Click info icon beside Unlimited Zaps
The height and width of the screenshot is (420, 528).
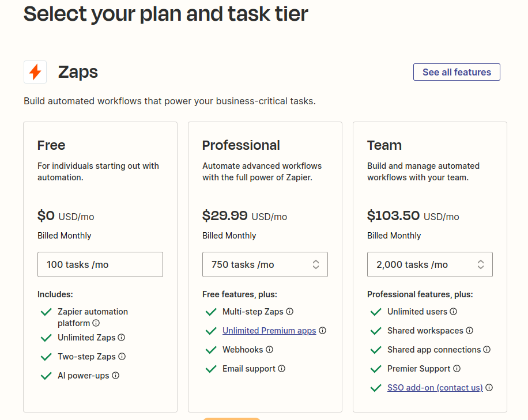[x=122, y=338]
